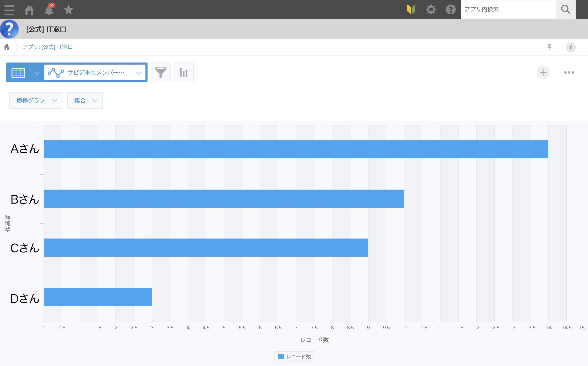Open the [公式] IT窓口 breadcrumb link

point(57,47)
